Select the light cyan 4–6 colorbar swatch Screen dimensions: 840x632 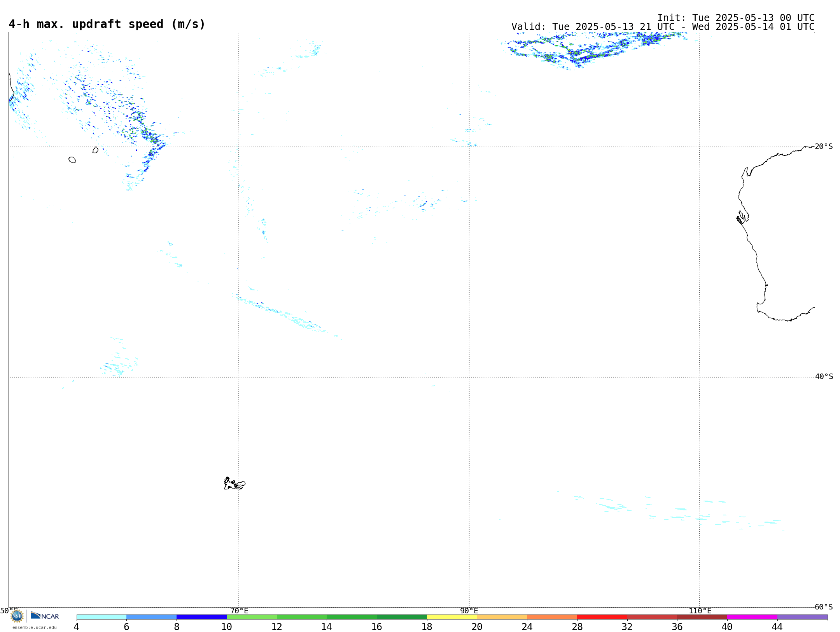coord(101,617)
